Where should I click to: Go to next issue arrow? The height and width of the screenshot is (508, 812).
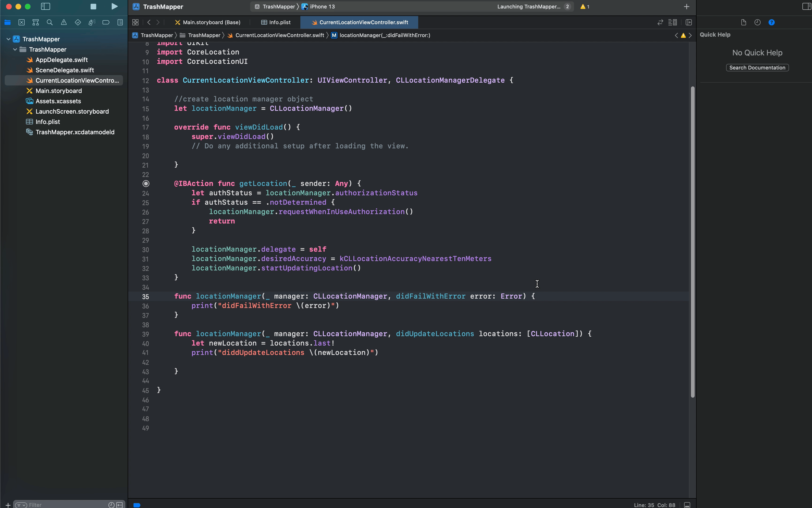[690, 35]
